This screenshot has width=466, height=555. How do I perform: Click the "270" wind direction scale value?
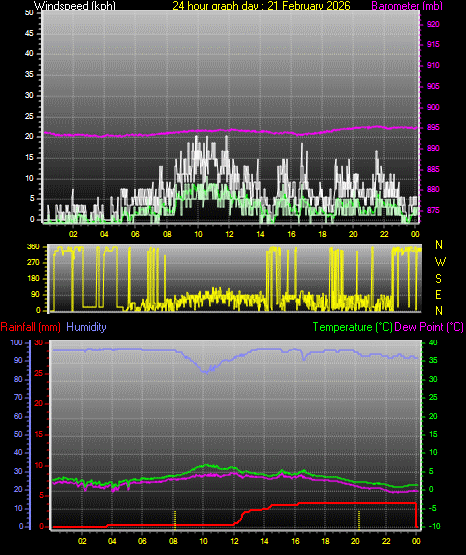(x=33, y=263)
